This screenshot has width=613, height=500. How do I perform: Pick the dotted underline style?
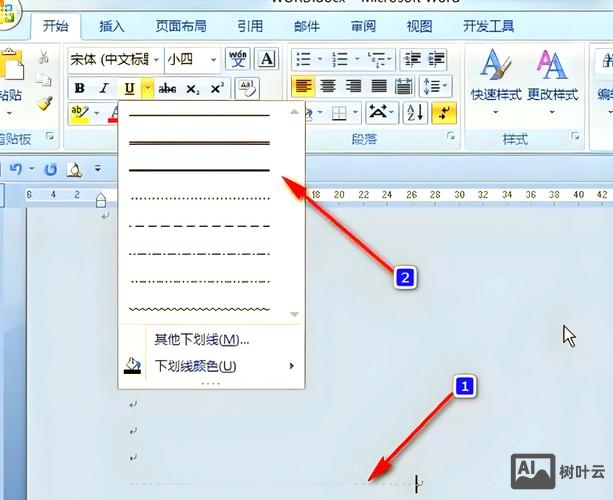[199, 198]
